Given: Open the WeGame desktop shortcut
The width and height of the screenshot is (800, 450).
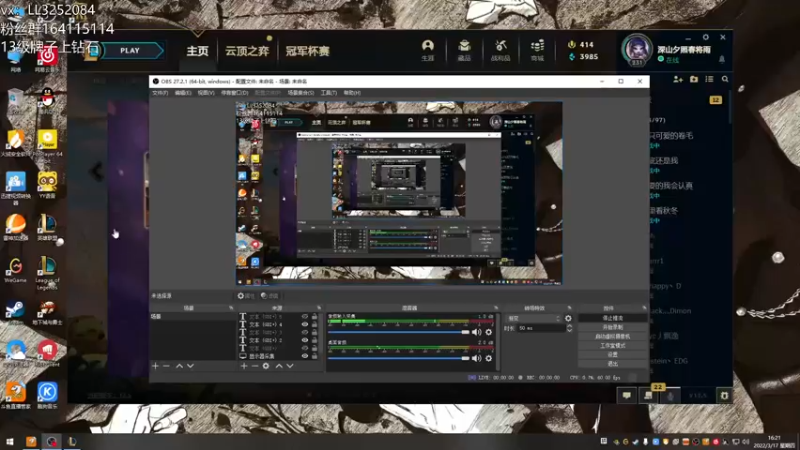Looking at the screenshot, I should tap(15, 270).
